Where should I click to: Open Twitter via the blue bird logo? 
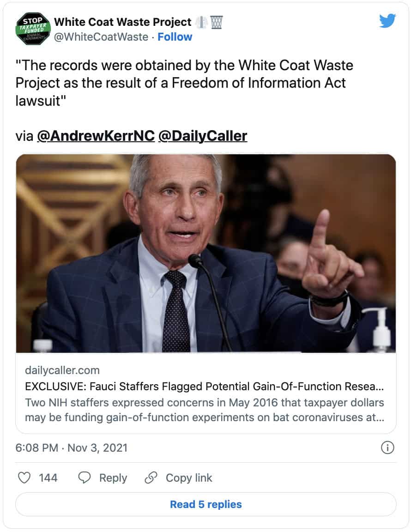[x=387, y=22]
